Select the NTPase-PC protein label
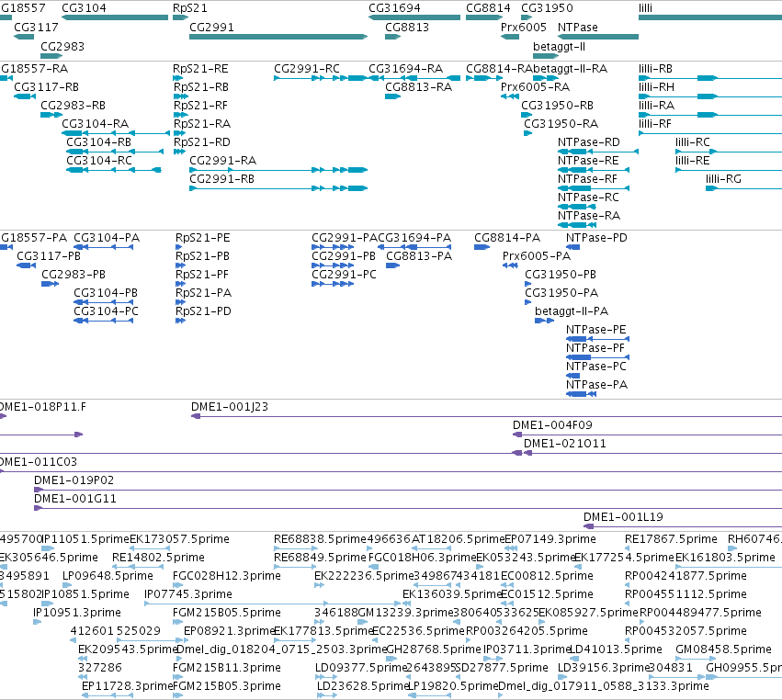Viewport: 782px width, 700px height. click(596, 367)
